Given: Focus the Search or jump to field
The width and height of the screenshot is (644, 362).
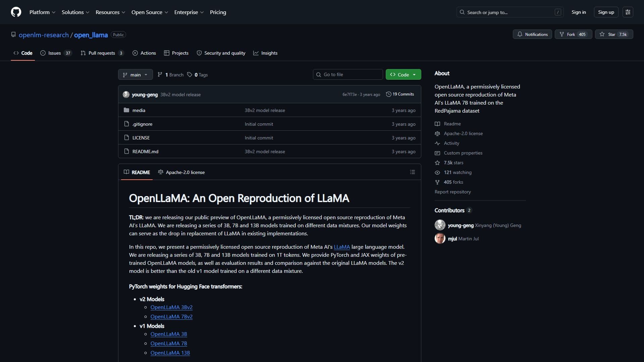Looking at the screenshot, I should pyautogui.click(x=510, y=12).
